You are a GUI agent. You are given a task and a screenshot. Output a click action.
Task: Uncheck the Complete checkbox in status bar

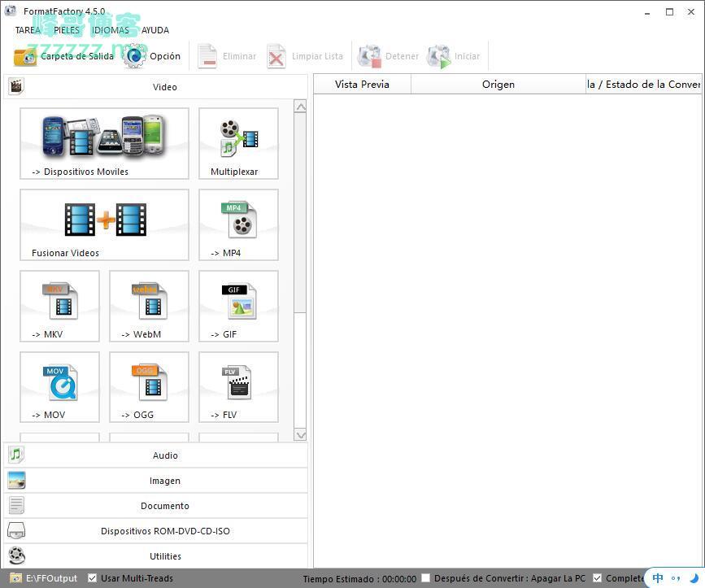tap(598, 578)
